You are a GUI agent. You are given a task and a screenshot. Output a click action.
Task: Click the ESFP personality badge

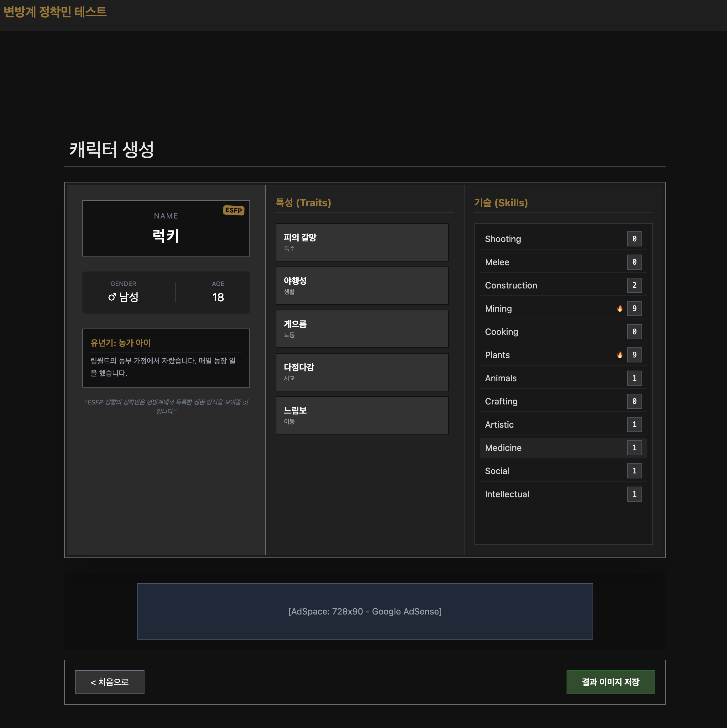[233, 210]
